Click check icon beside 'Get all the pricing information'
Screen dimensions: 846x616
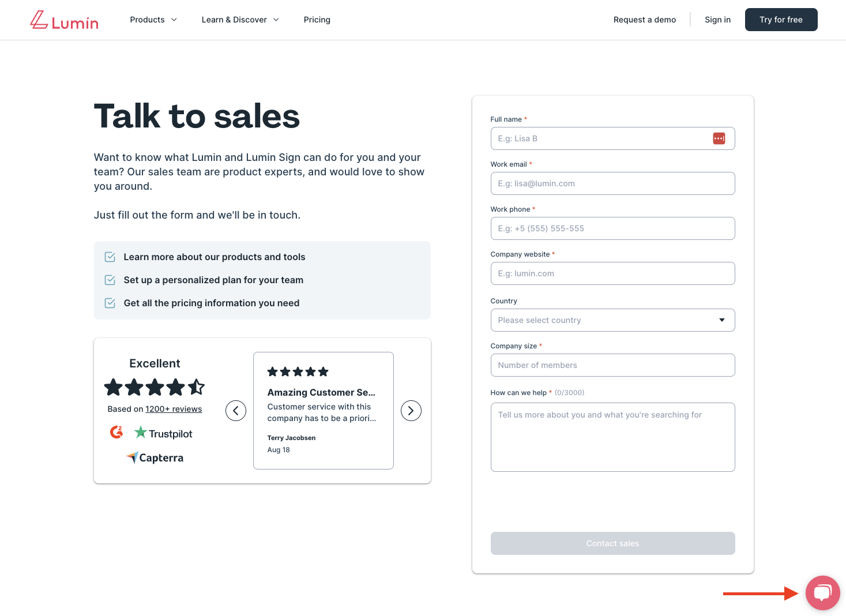pos(110,303)
